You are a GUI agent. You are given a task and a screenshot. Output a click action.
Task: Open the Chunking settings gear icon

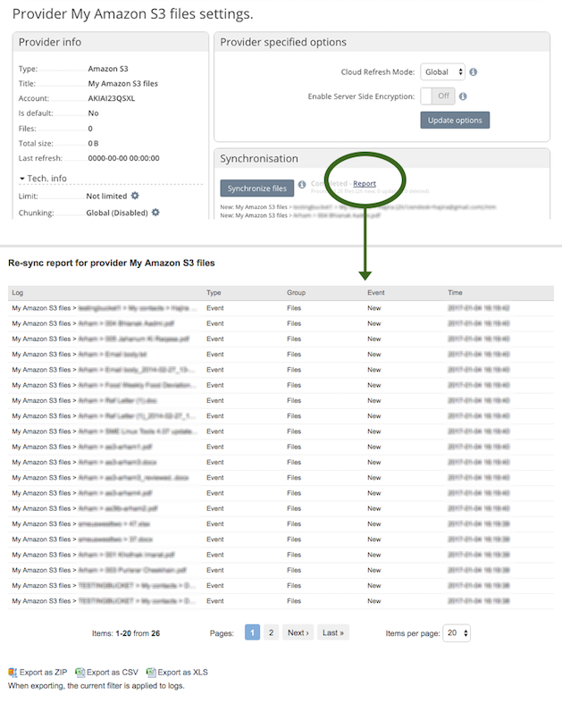click(155, 213)
